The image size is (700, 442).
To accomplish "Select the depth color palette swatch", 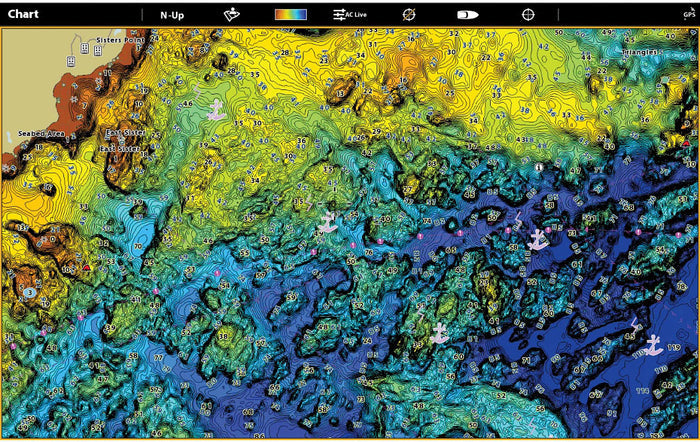I will [291, 15].
